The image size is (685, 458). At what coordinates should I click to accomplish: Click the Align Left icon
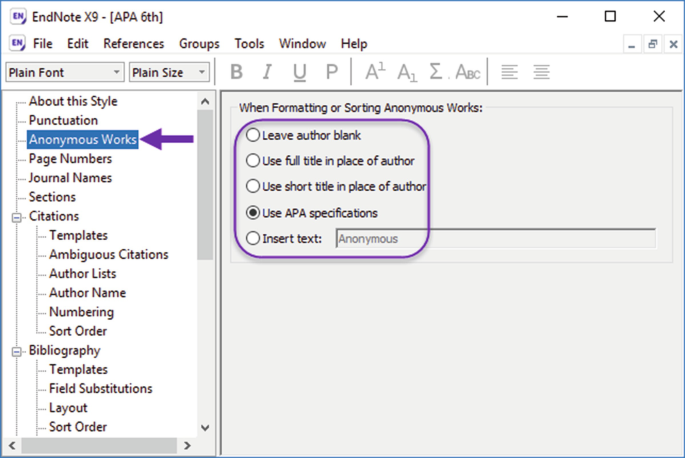coord(510,72)
